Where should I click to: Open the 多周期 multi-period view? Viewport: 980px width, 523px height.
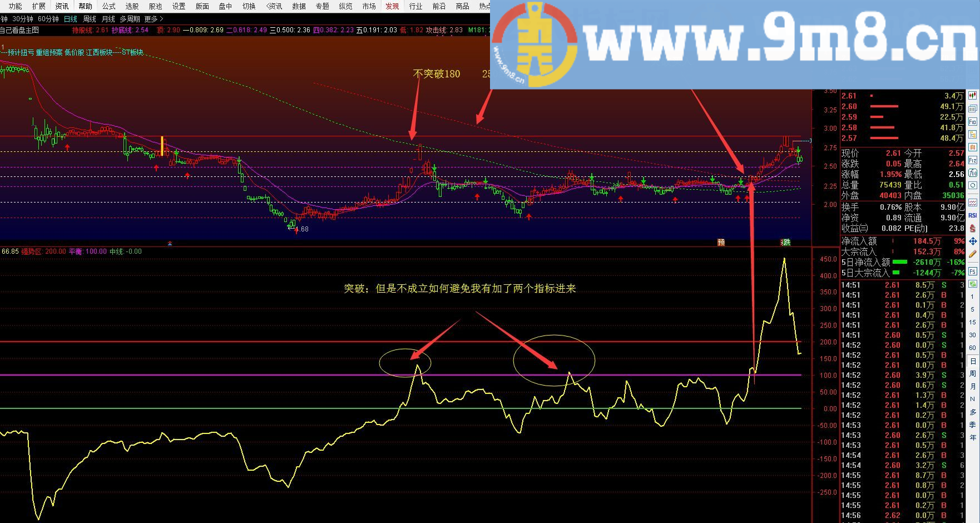click(130, 19)
